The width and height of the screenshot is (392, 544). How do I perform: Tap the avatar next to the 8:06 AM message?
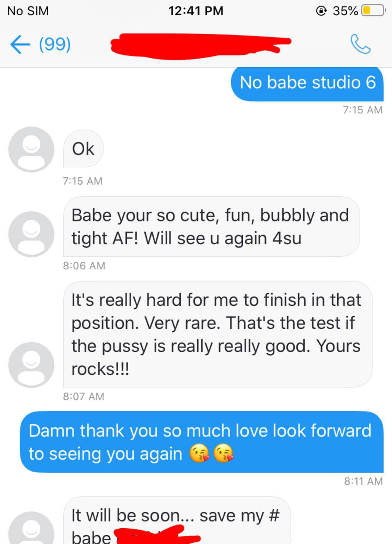coord(31,234)
